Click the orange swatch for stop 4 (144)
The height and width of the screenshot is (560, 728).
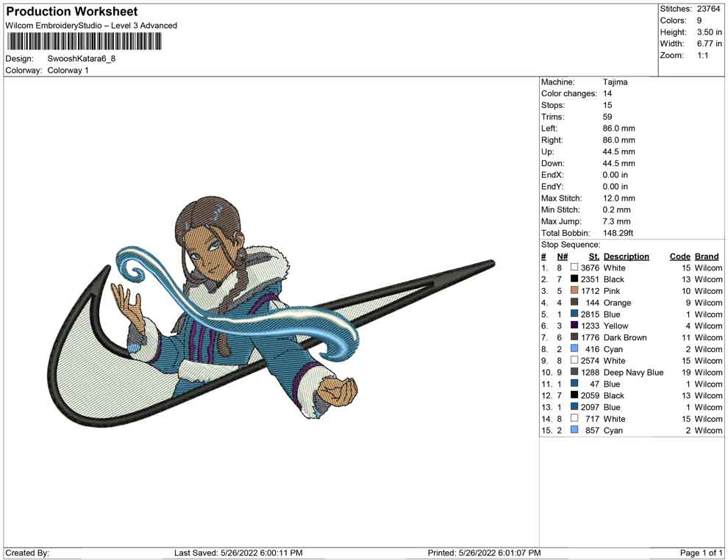click(574, 302)
